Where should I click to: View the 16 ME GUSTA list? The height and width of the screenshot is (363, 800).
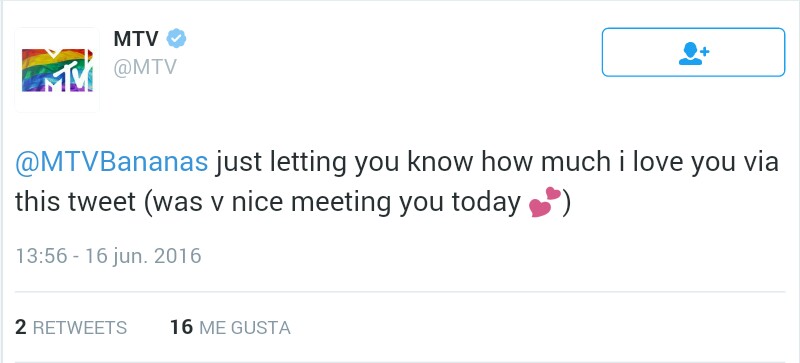[x=230, y=327]
